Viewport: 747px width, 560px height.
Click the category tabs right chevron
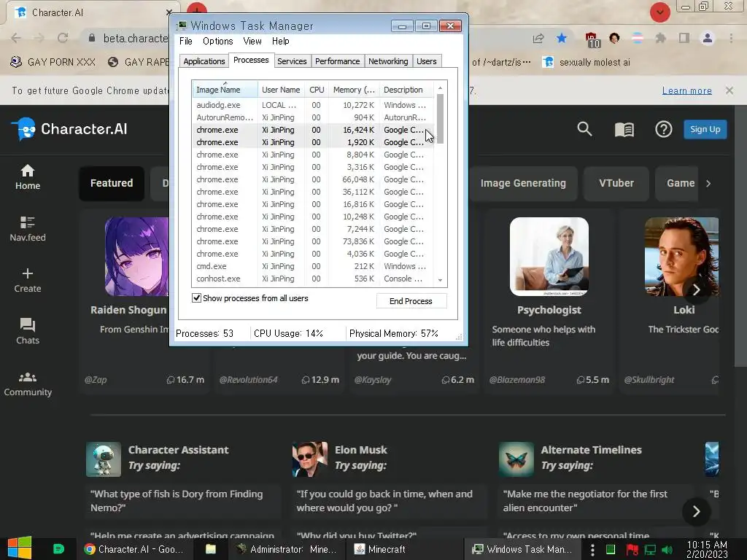(x=708, y=183)
